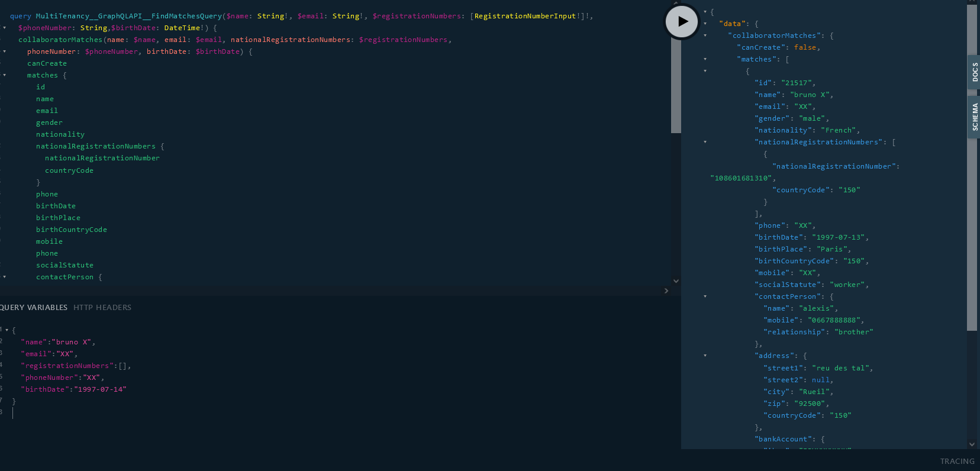Fold the contactPerson block in the query editor
The height and width of the screenshot is (471, 980).
click(5, 277)
